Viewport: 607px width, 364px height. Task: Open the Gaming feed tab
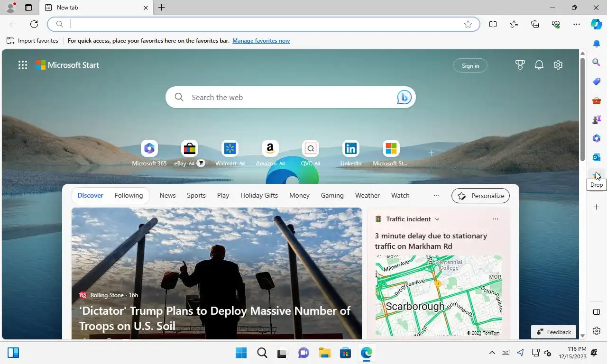332,195
